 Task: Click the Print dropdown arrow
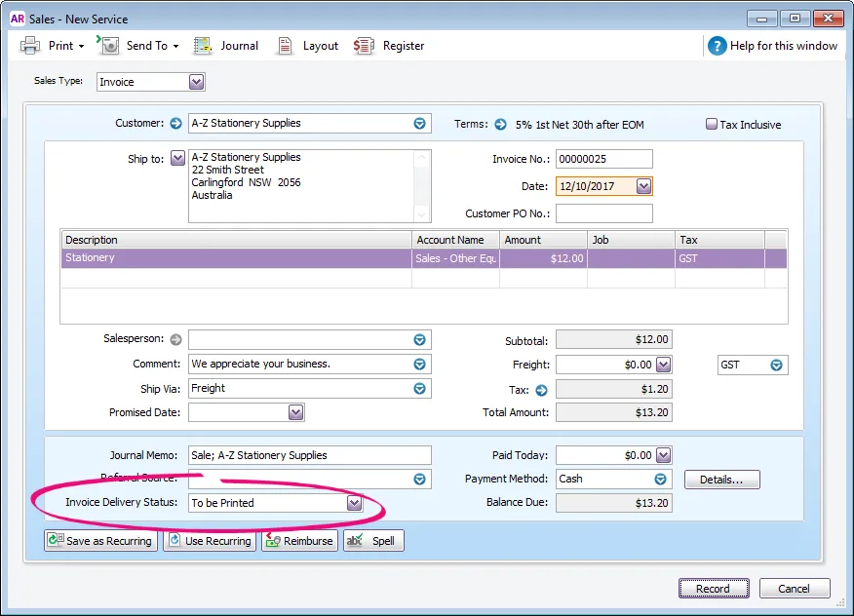click(x=81, y=46)
